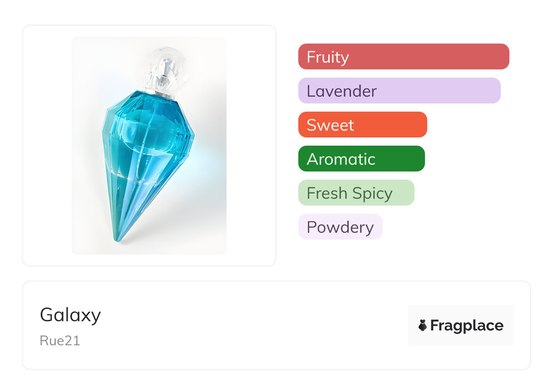The width and height of the screenshot is (553, 392).
Task: Click the "Fruity" text label
Action: pos(328,57)
